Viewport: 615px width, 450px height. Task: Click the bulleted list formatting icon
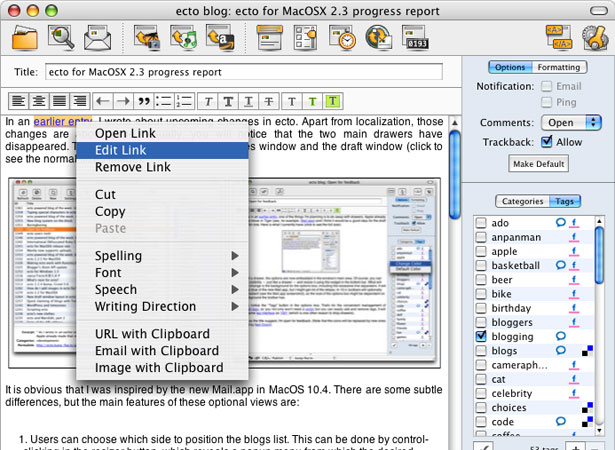point(163,102)
